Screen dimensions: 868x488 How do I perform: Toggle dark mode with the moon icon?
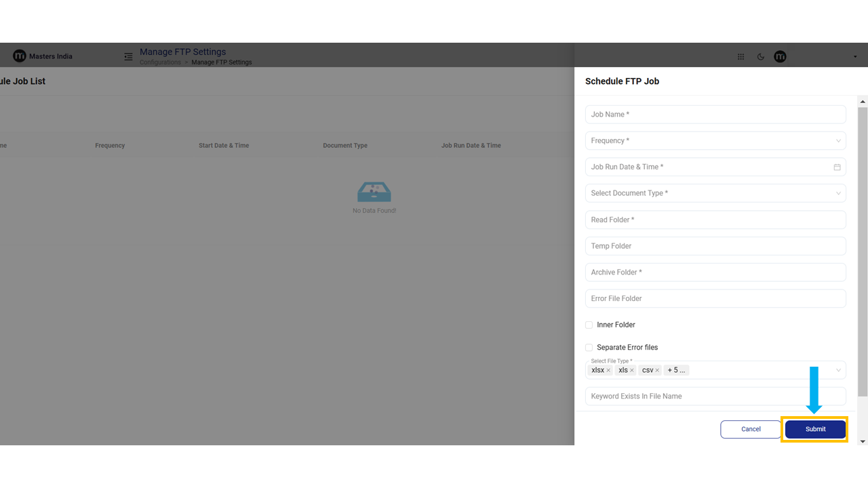click(761, 57)
